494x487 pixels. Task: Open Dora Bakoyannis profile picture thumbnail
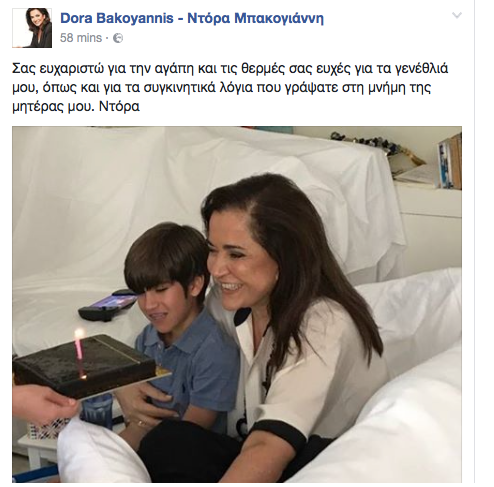(x=32, y=28)
